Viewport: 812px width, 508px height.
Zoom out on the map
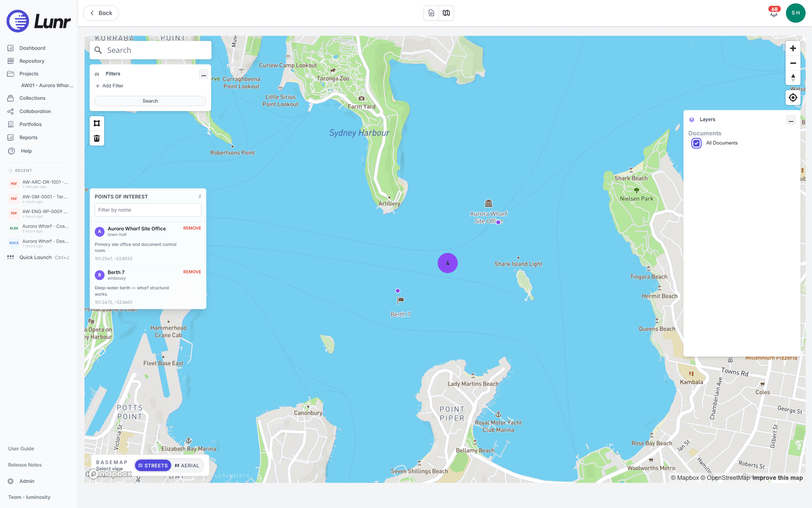(x=793, y=63)
